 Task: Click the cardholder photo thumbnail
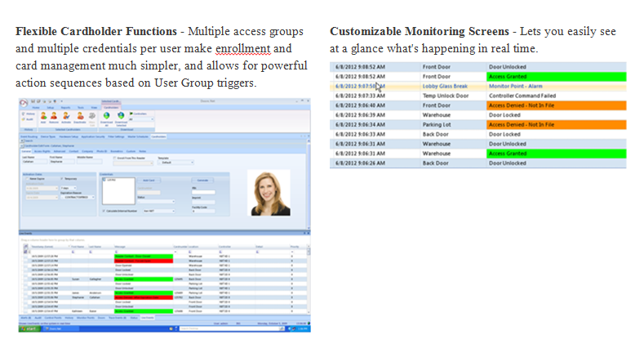268,192
